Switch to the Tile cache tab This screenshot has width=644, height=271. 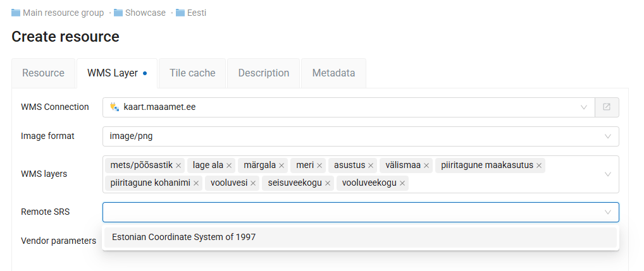192,73
